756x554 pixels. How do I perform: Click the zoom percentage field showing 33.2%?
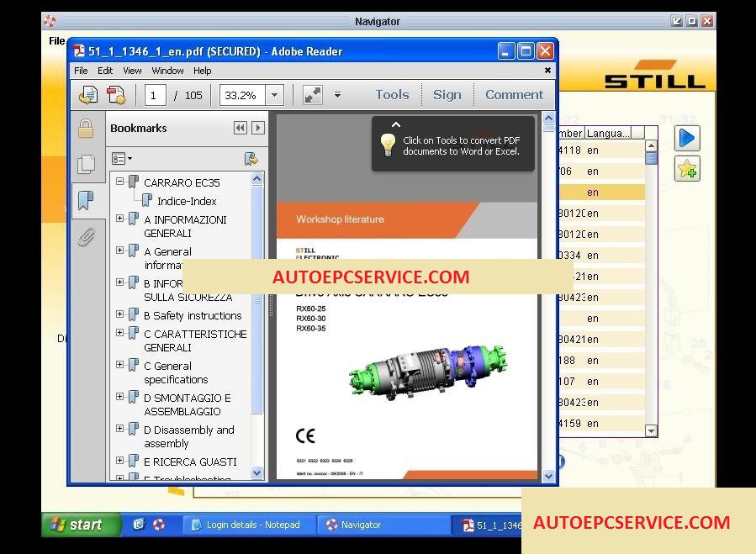242,95
